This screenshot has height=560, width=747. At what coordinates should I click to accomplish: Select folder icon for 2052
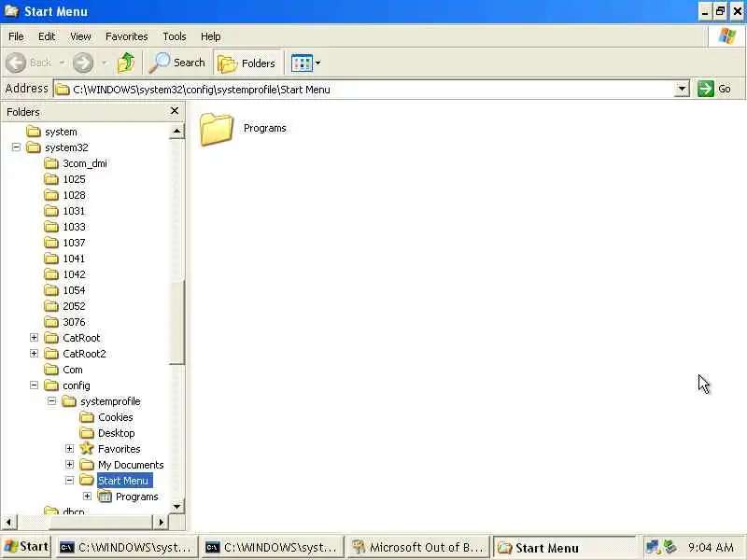point(51,306)
